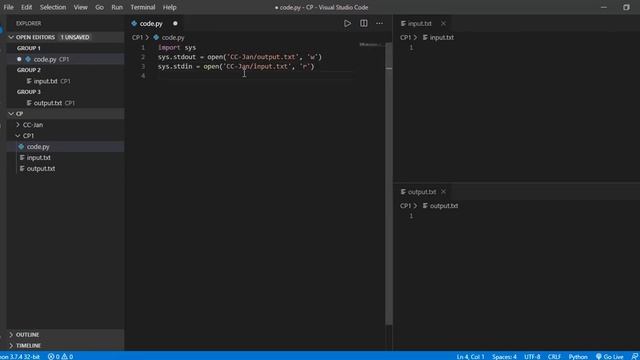This screenshot has height=360, width=640.
Task: Click output.txt breadcrumb in lower editor
Action: click(444, 206)
